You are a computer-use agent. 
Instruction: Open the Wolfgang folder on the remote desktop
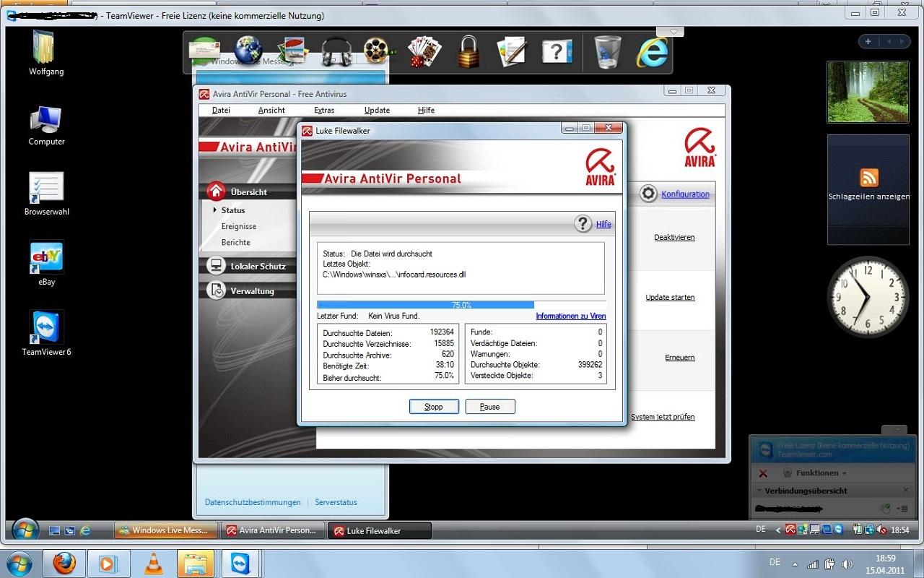click(x=46, y=53)
